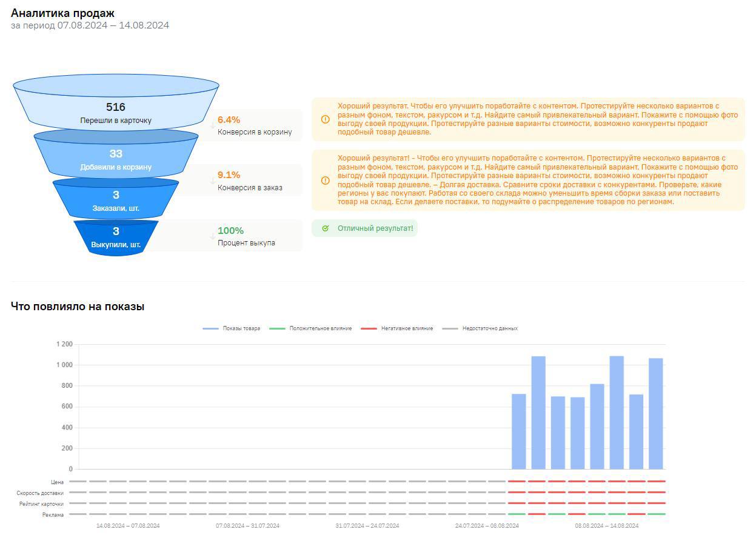Click the green check icon beside 'Отличный результат!'
The height and width of the screenshot is (535, 756).
tap(326, 228)
